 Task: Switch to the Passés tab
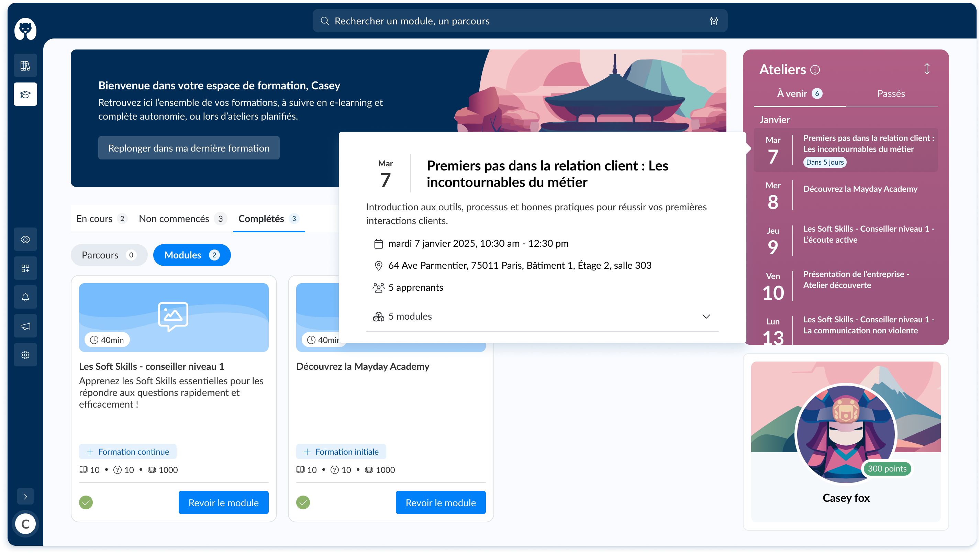click(x=891, y=93)
